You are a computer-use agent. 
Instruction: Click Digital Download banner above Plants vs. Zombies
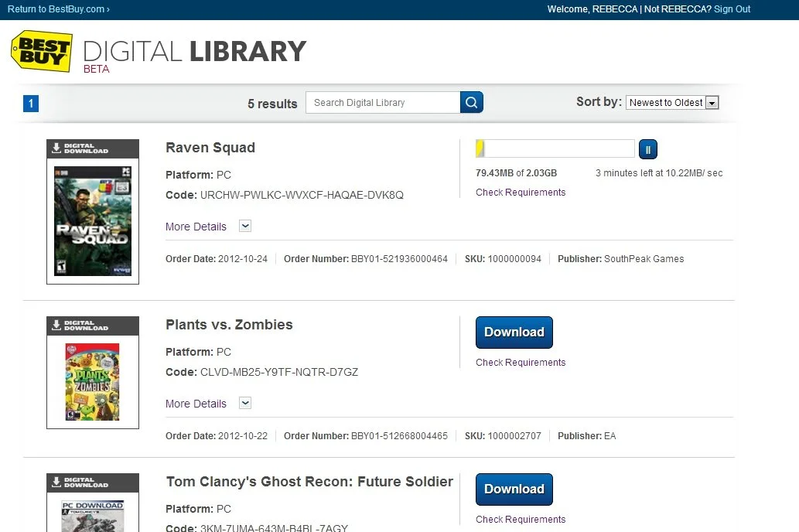pyautogui.click(x=93, y=326)
